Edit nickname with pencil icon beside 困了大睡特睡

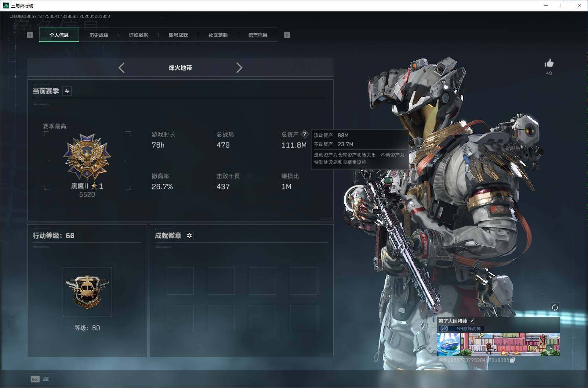[x=472, y=321]
